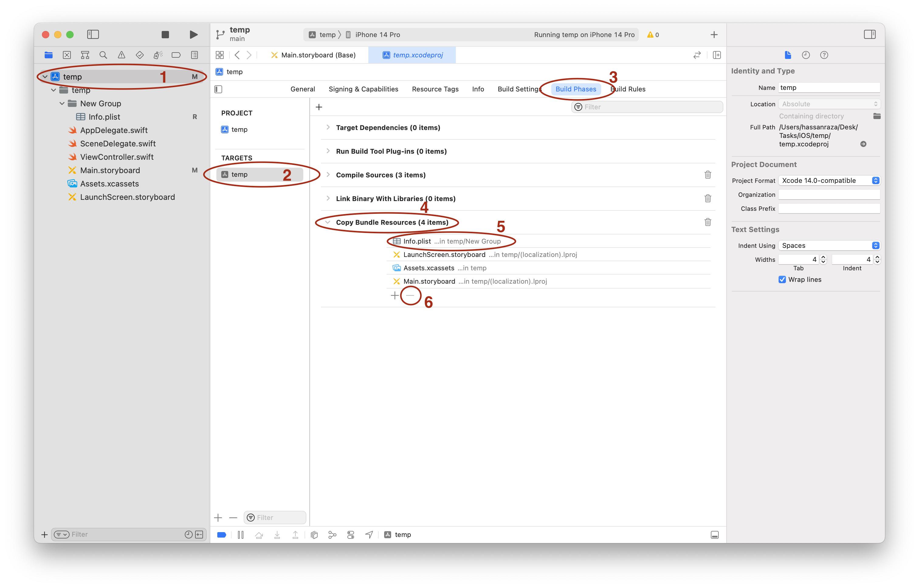Select AppDelegate.swift in the navigator
919x588 pixels.
coord(114,130)
